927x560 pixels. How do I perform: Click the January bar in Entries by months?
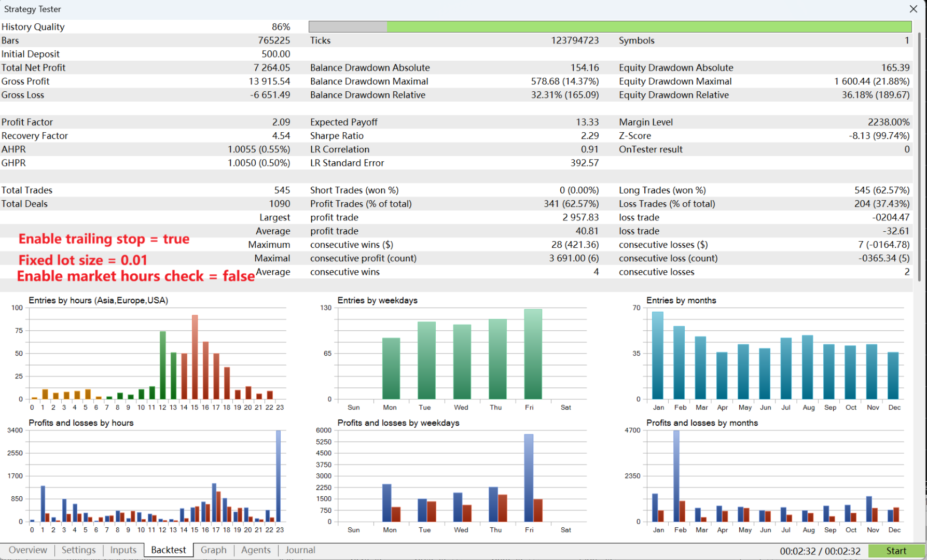click(658, 356)
